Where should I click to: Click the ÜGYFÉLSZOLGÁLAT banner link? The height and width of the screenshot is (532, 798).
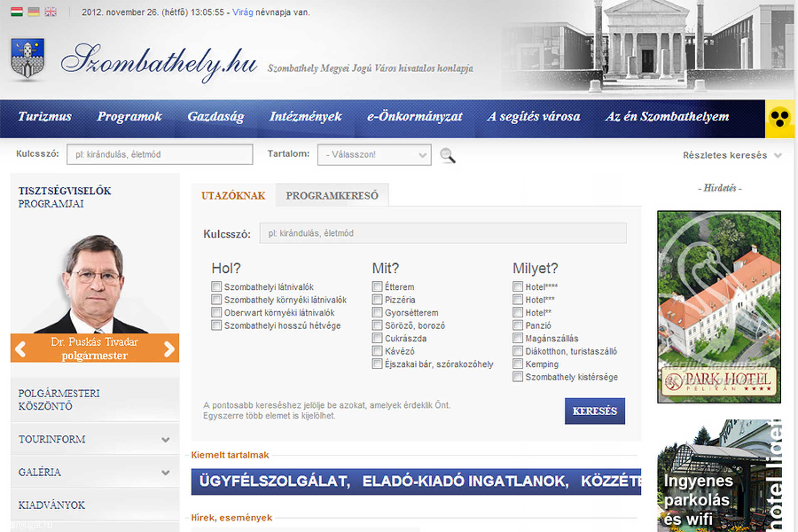point(275,481)
